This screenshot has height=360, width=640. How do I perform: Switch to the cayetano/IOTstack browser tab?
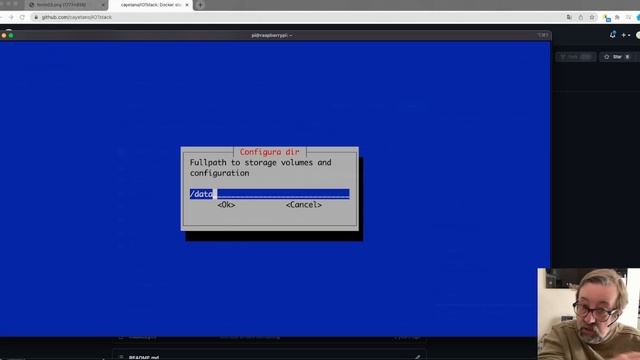(x=151, y=5)
